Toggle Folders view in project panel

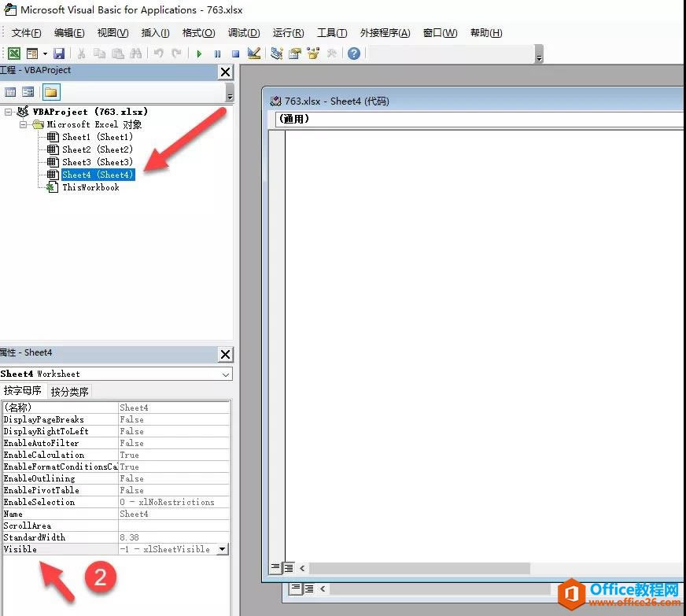tap(51, 92)
